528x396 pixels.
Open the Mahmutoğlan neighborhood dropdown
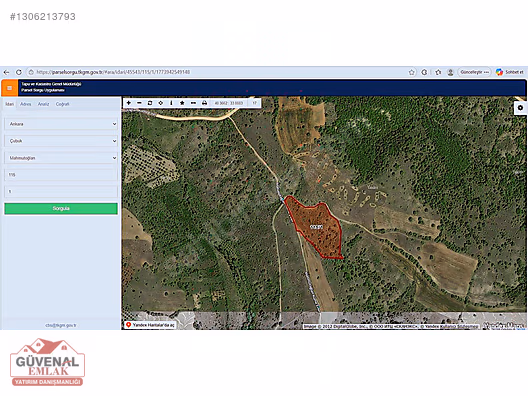[x=61, y=158]
